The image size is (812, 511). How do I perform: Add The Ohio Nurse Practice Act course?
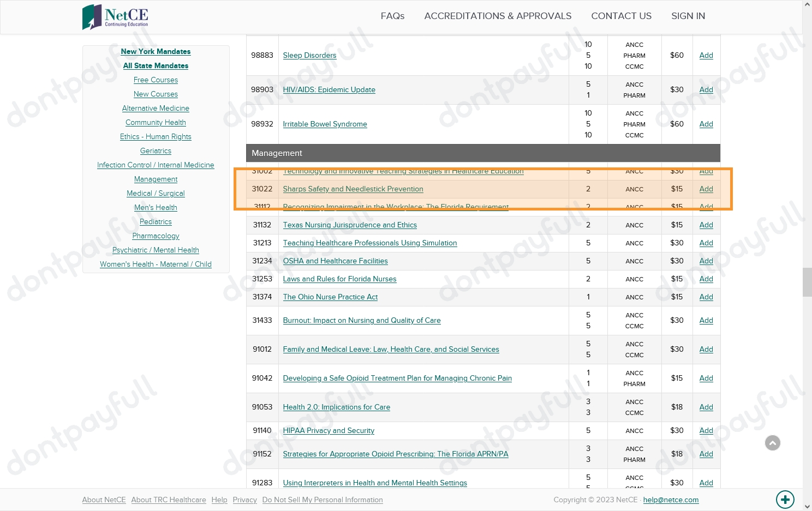pos(706,297)
